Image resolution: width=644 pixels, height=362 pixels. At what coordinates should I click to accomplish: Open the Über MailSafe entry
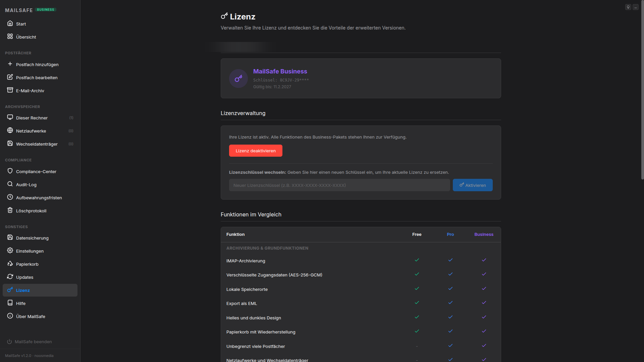(x=31, y=316)
